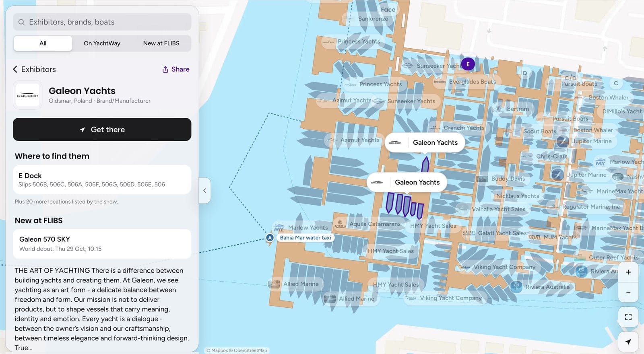Select the Marlow Yachts label near water taxi
The height and width of the screenshot is (354, 644).
click(302, 228)
